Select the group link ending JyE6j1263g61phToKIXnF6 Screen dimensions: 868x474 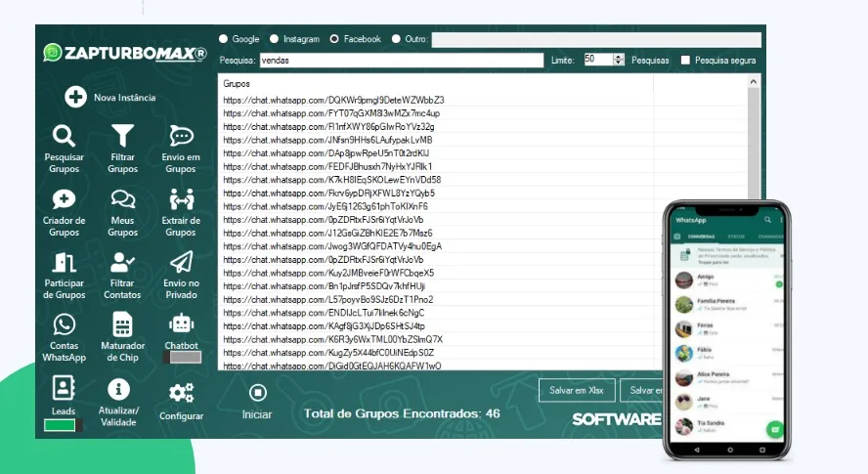tap(325, 206)
